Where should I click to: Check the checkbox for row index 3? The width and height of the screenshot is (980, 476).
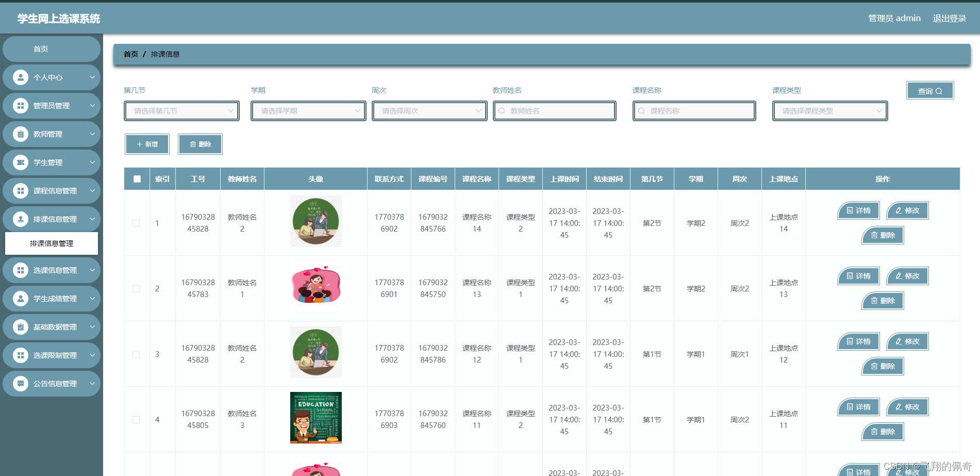pyautogui.click(x=136, y=354)
